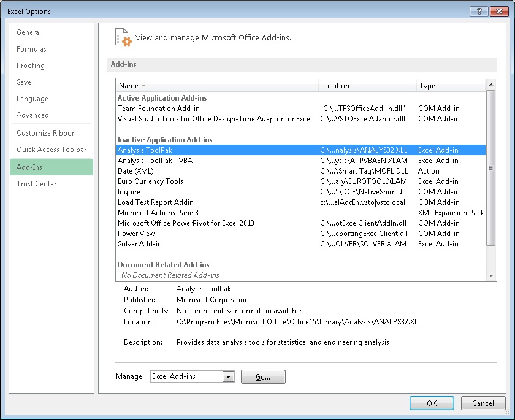This screenshot has height=420, width=515.
Task: Select the highlighted Analysis ToolPak row
Action: click(301, 150)
